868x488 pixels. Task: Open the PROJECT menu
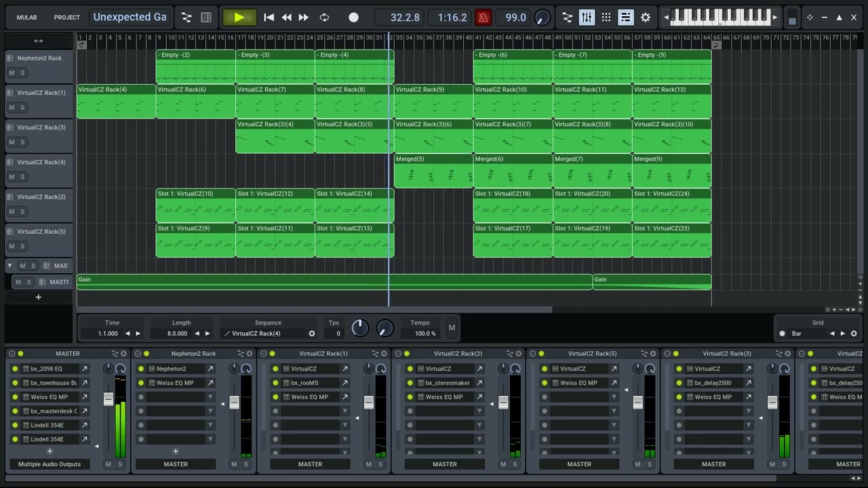coord(67,18)
